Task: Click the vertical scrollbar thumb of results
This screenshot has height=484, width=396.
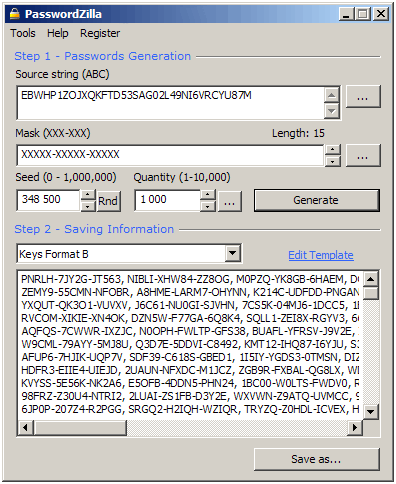Action: tap(371, 293)
